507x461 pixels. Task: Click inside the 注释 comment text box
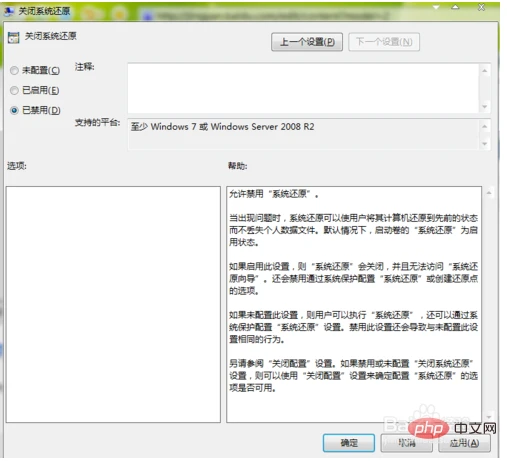point(303,88)
